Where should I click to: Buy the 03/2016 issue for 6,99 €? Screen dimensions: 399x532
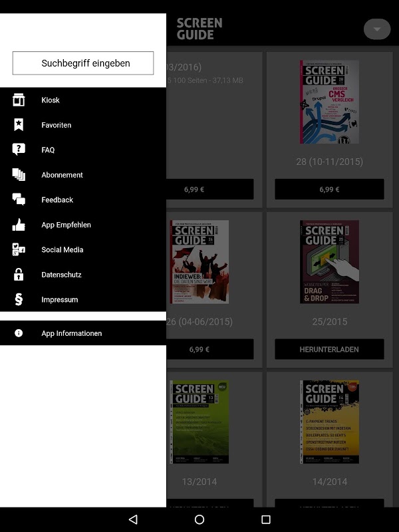[209, 190]
